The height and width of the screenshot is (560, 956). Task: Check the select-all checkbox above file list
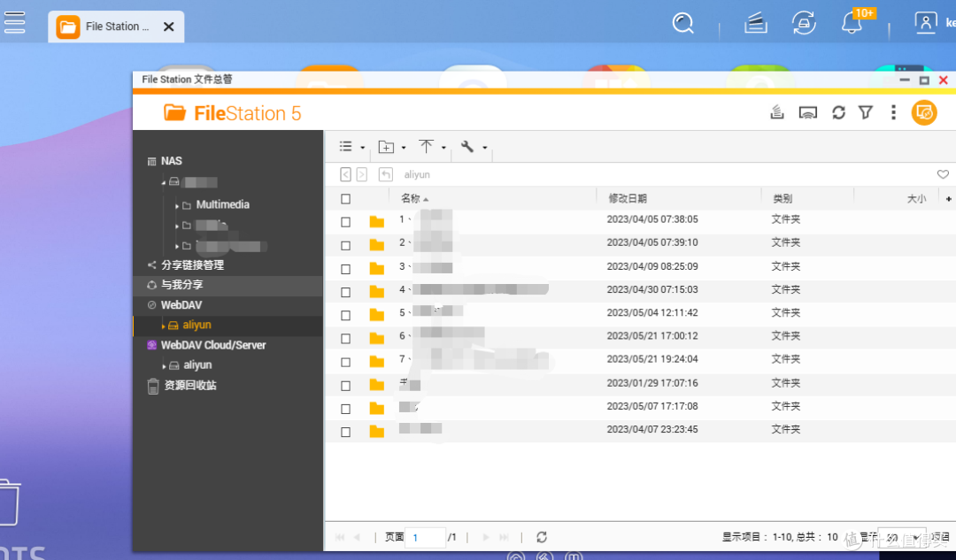coord(345,198)
